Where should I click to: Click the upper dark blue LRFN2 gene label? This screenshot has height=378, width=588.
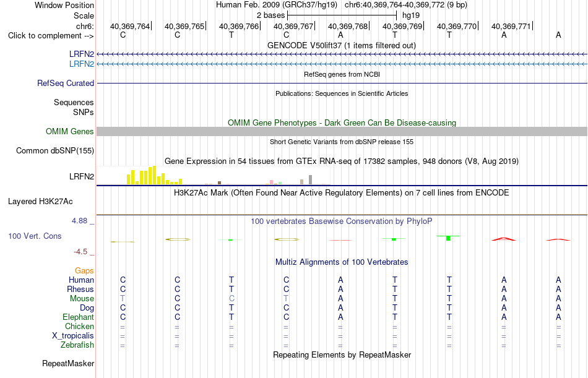[x=81, y=54]
